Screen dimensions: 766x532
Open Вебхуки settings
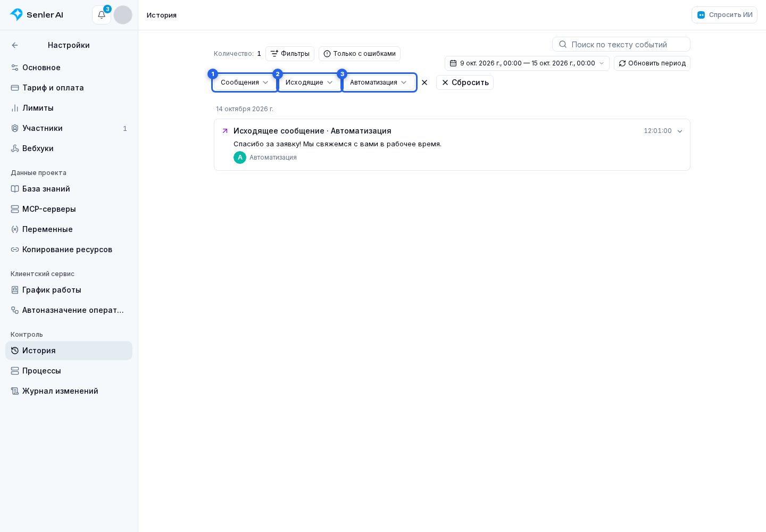tap(69, 148)
